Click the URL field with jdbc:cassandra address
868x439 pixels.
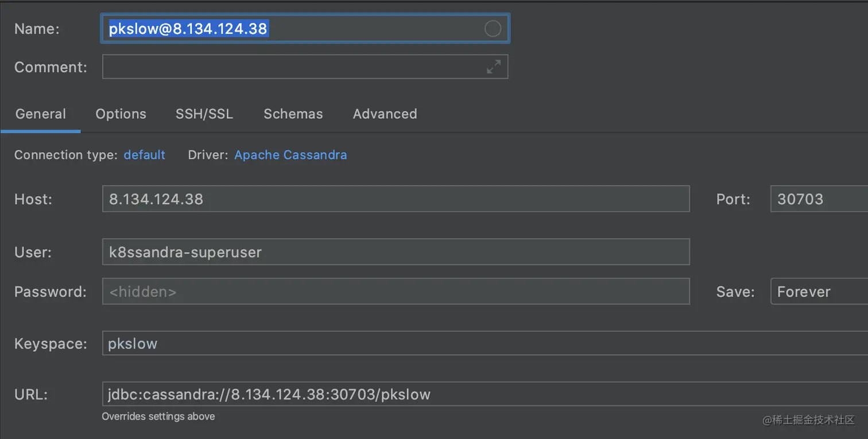pos(485,394)
